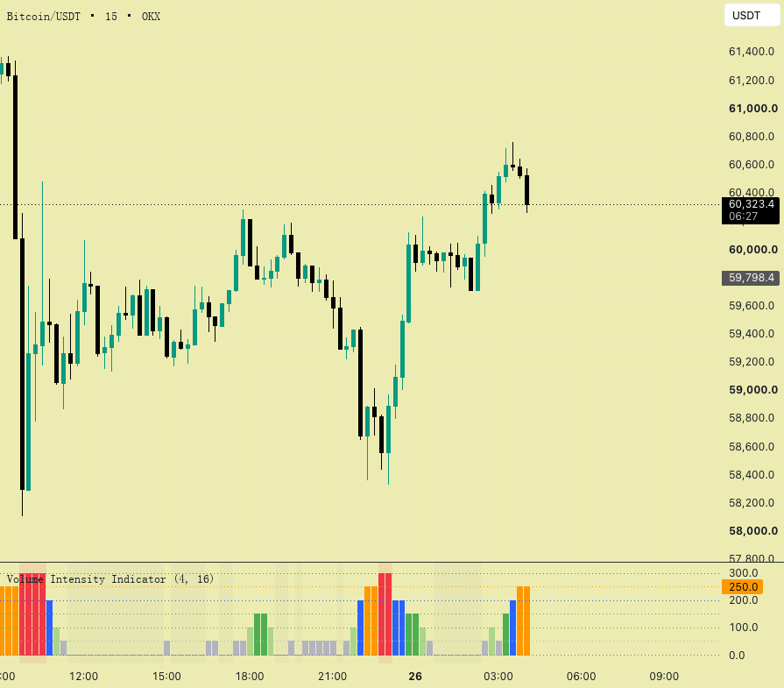Click the 58,800.0 price axis label
784x688 pixels.
752,418
